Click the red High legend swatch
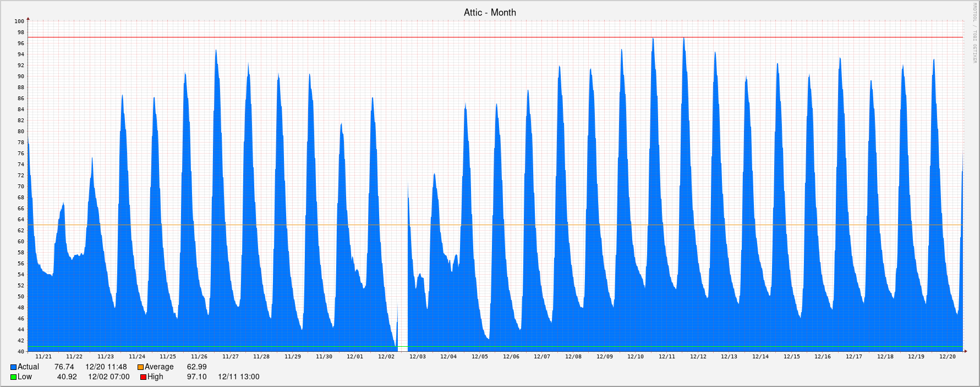Image resolution: width=980 pixels, height=387 pixels. [143, 377]
